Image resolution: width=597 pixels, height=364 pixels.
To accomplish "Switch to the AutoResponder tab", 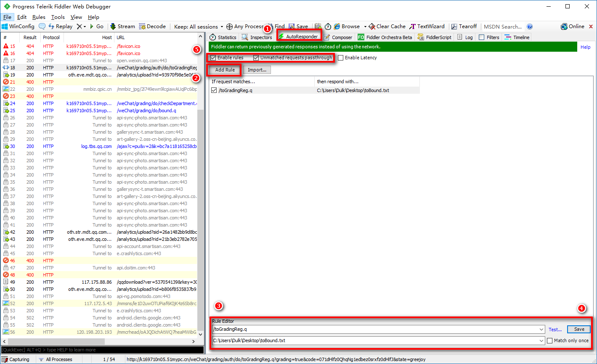I will click(298, 37).
